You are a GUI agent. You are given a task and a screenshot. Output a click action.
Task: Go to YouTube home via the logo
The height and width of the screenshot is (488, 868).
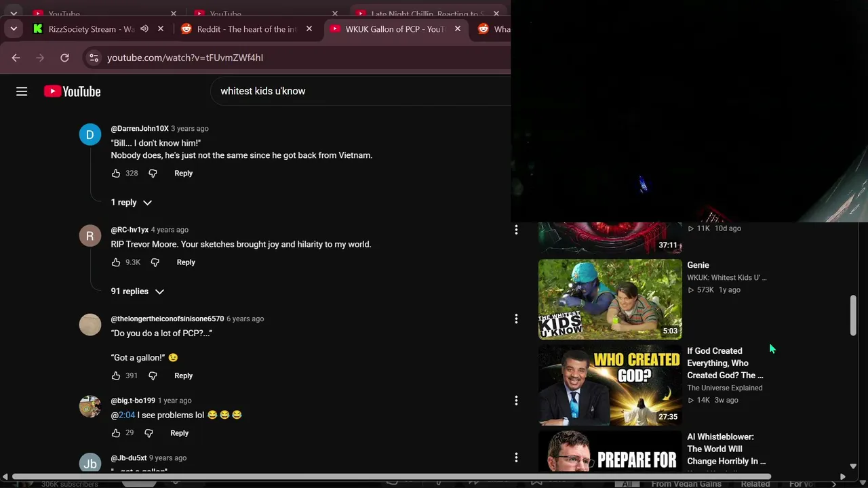(73, 91)
